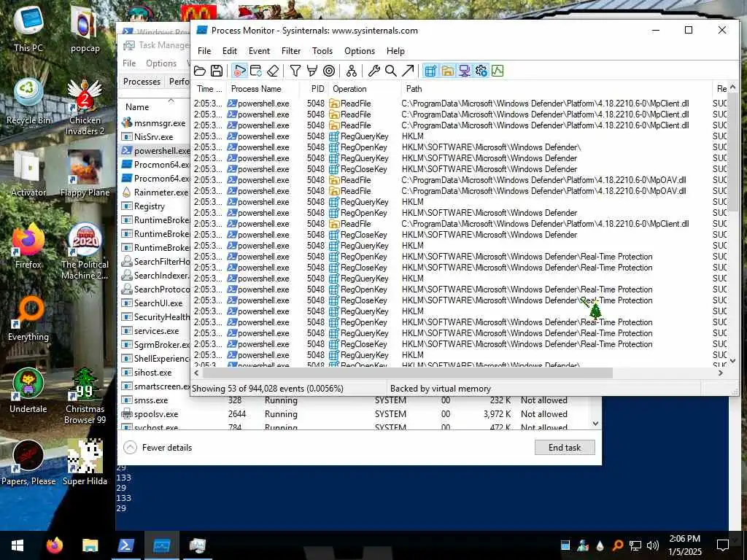Open the Papers, Please desktop shortcut
747x560 pixels.
pyautogui.click(x=28, y=463)
